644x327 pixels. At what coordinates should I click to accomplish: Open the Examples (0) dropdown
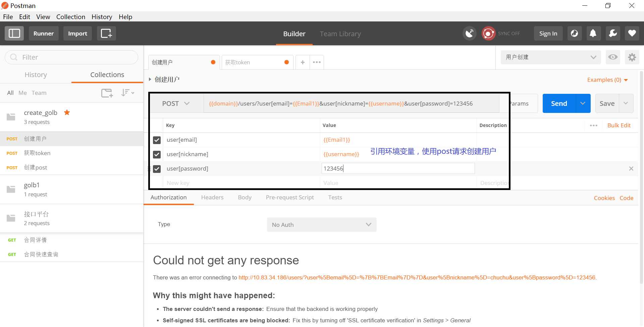click(x=607, y=80)
